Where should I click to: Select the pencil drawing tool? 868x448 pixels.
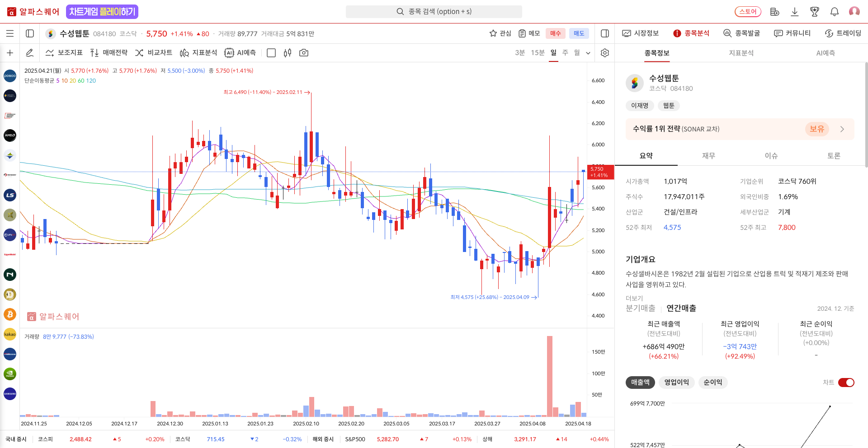[x=30, y=53]
